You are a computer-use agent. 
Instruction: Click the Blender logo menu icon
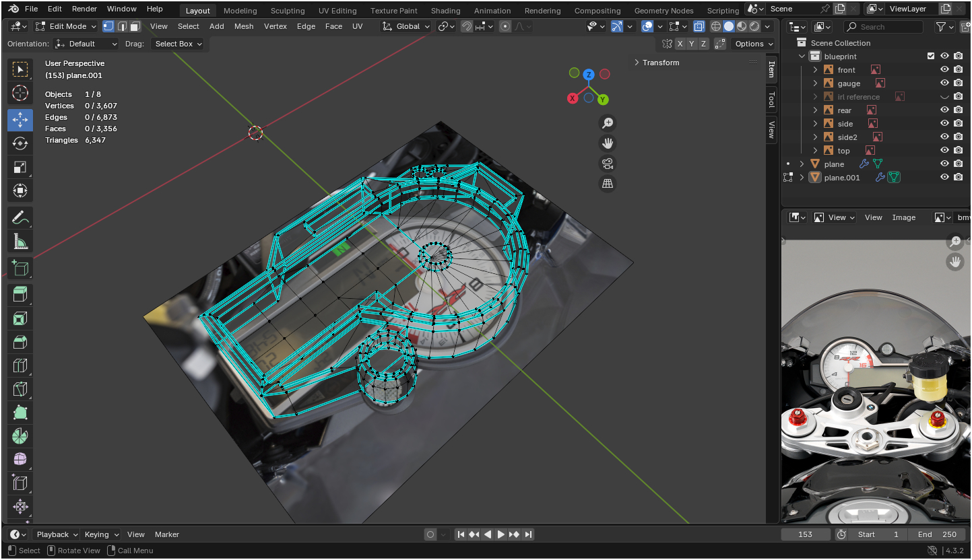pyautogui.click(x=13, y=9)
